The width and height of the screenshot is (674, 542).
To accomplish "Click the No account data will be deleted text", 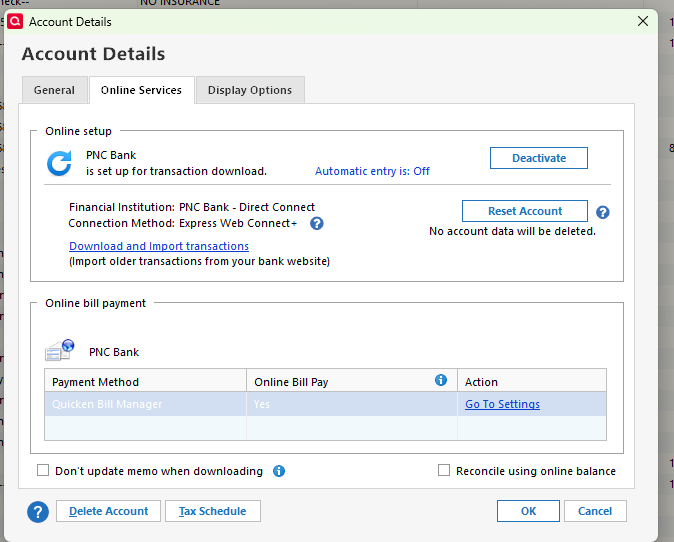I will pyautogui.click(x=512, y=231).
